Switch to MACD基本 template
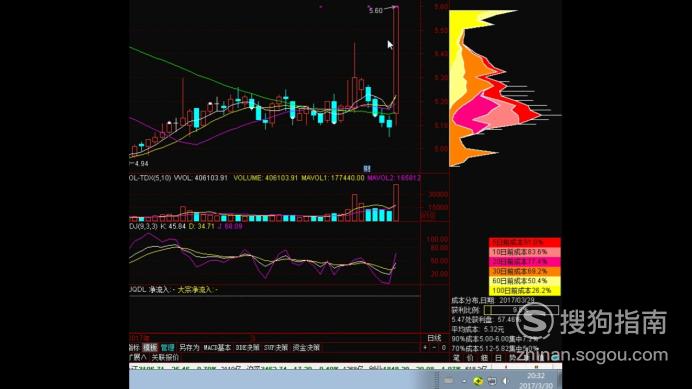The width and height of the screenshot is (692, 389). point(217,348)
